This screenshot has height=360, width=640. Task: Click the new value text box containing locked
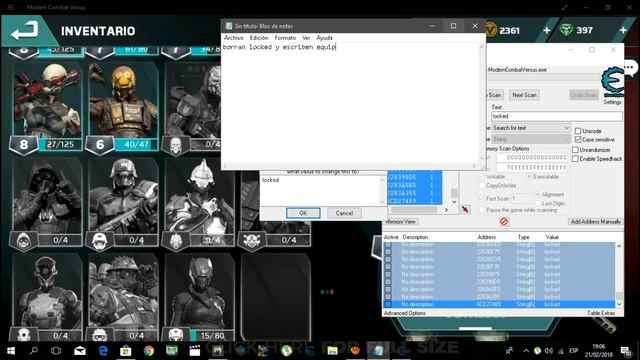(x=321, y=190)
